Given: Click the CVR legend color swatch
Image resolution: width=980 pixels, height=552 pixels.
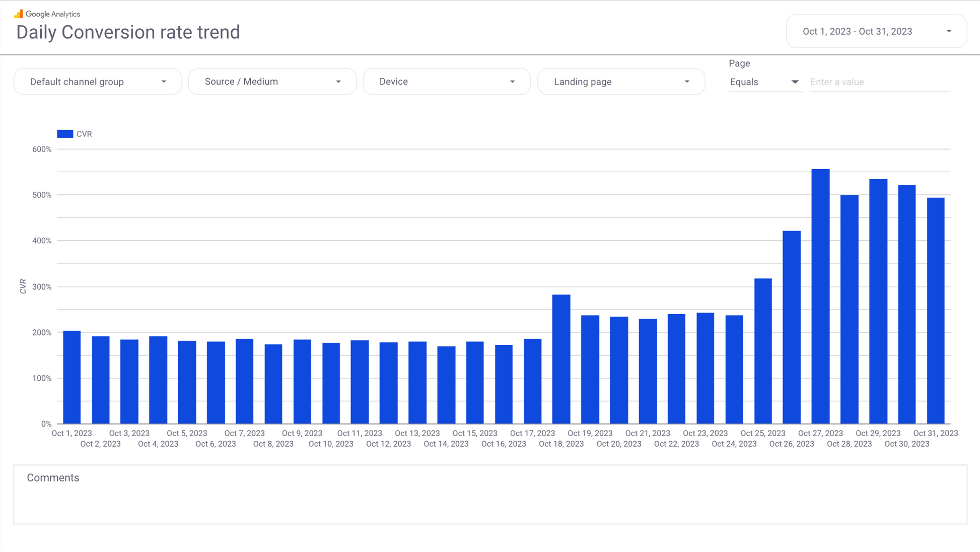Looking at the screenshot, I should pos(65,134).
